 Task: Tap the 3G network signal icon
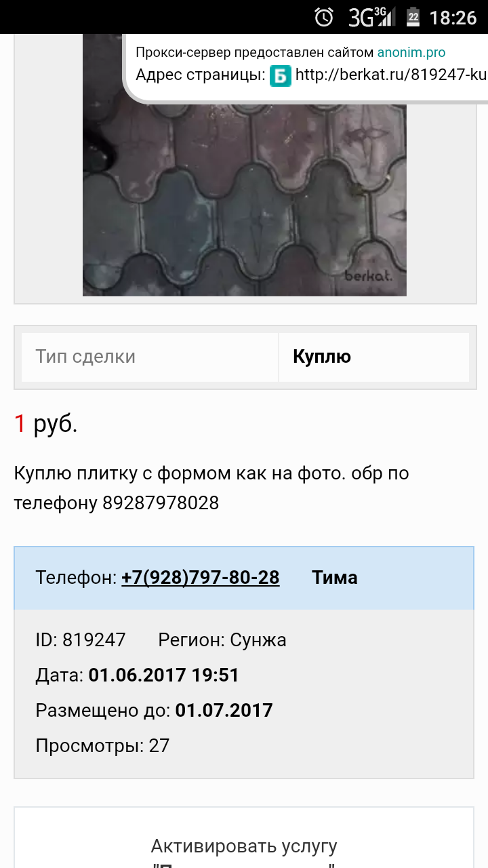(x=371, y=17)
